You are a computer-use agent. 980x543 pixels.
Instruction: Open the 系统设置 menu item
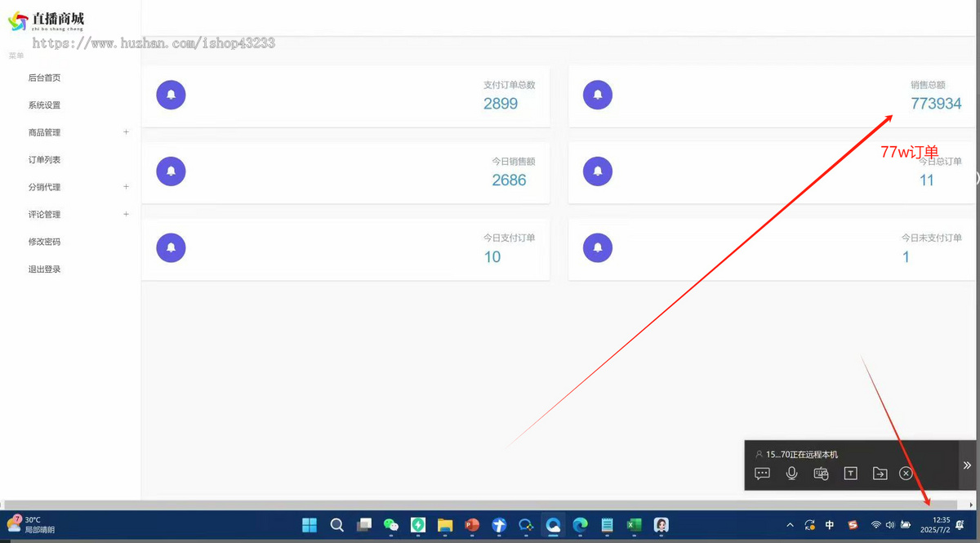pos(44,105)
